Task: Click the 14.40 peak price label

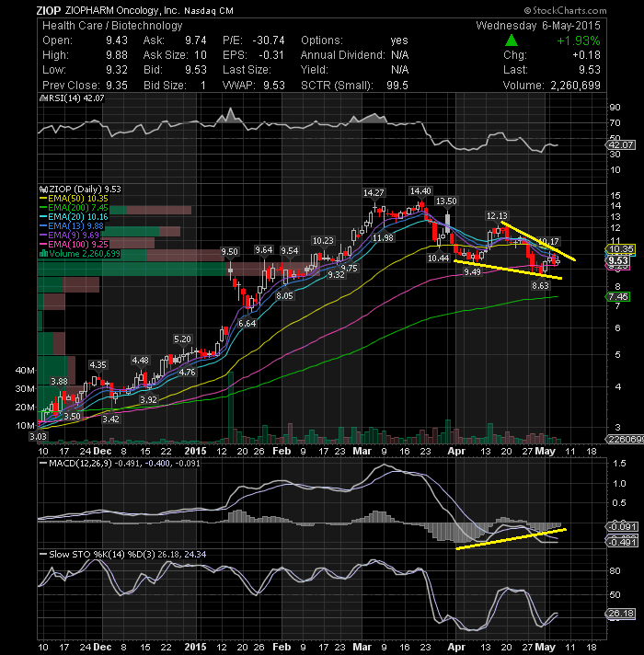Action: click(420, 191)
